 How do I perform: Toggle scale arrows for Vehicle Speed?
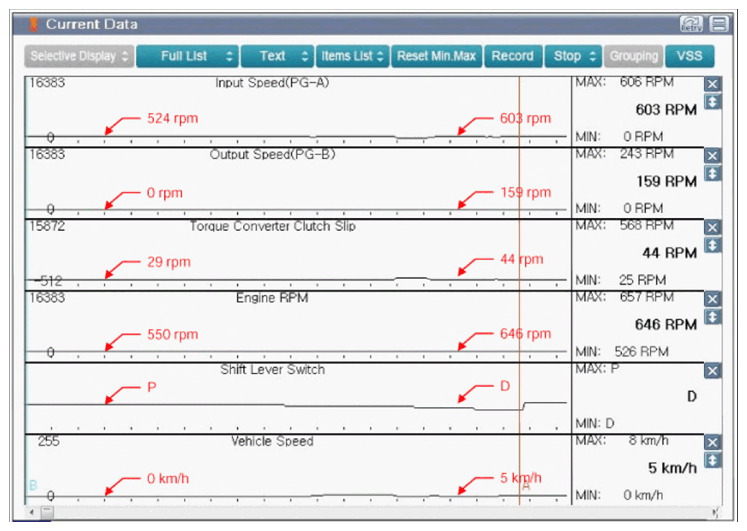pyautogui.click(x=712, y=460)
